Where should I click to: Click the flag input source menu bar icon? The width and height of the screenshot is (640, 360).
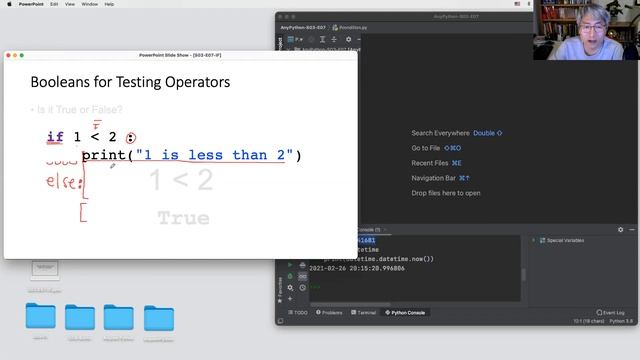[517, 4]
